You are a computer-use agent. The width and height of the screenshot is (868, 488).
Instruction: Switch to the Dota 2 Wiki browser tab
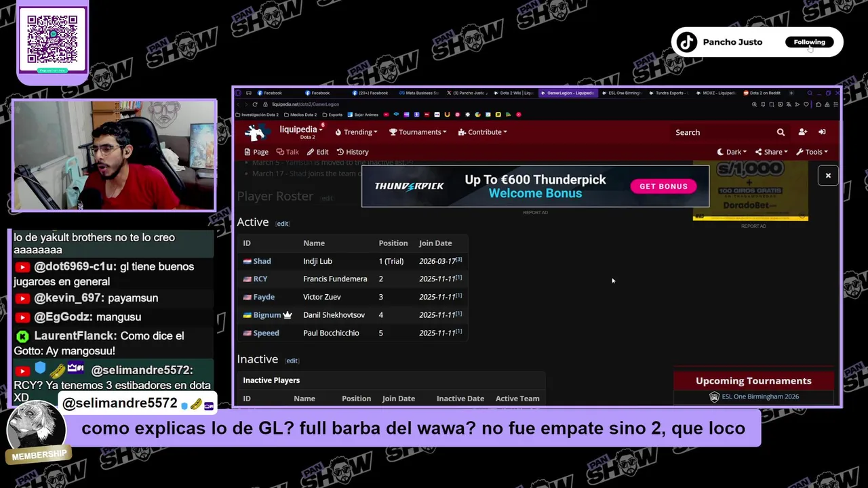(513, 93)
